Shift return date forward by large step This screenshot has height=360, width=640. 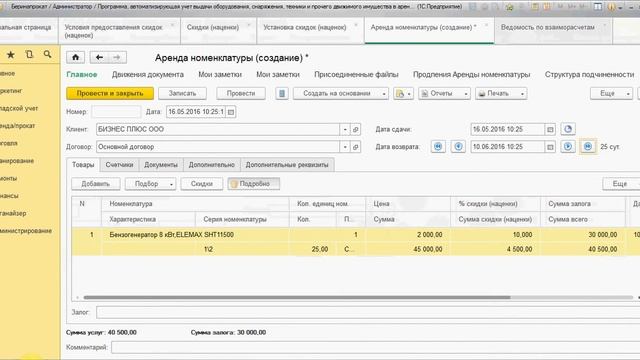pos(588,147)
